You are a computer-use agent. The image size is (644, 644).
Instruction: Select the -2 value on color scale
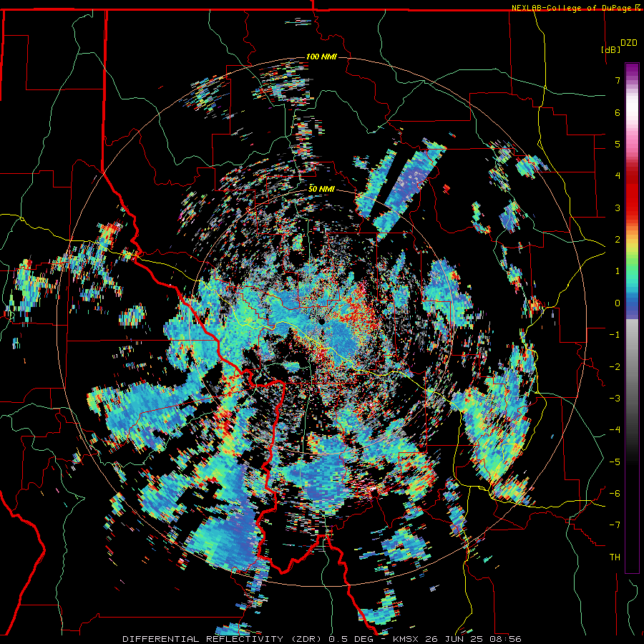pos(615,366)
